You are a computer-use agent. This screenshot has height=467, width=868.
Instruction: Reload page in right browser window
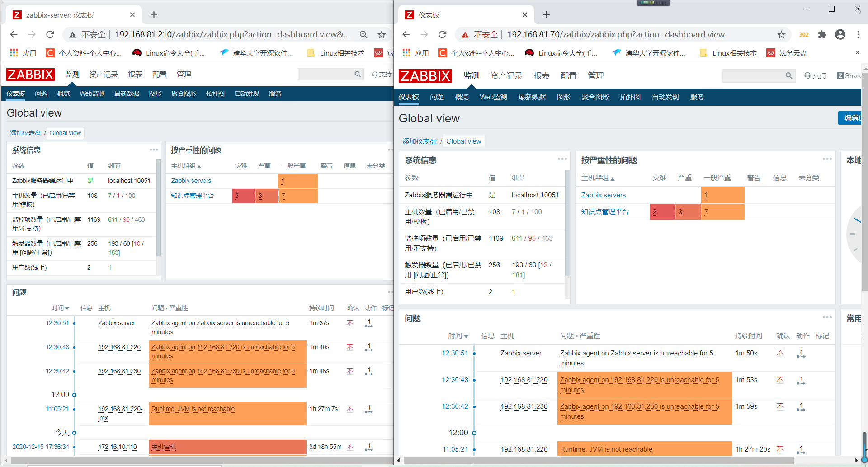pos(443,34)
